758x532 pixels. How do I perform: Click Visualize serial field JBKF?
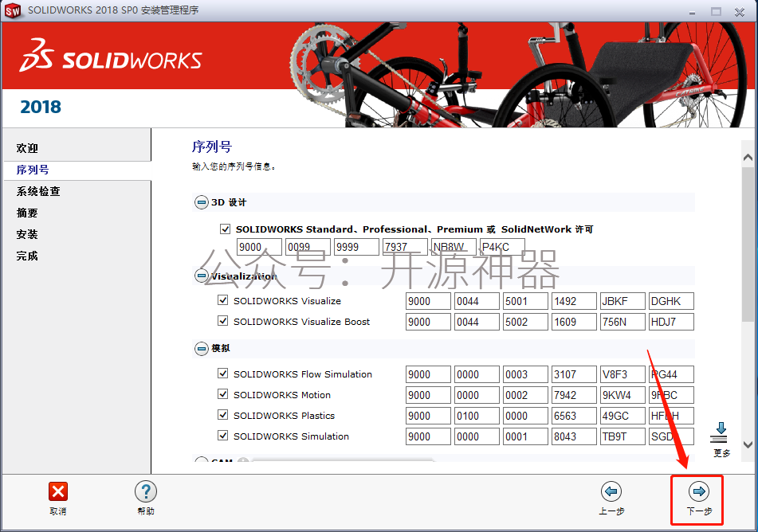click(623, 301)
